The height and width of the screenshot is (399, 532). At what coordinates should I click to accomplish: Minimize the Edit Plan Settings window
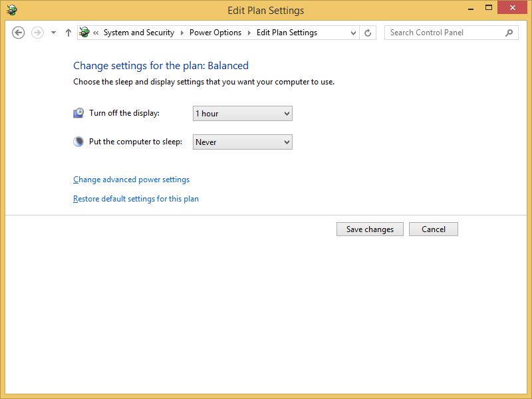(x=471, y=8)
